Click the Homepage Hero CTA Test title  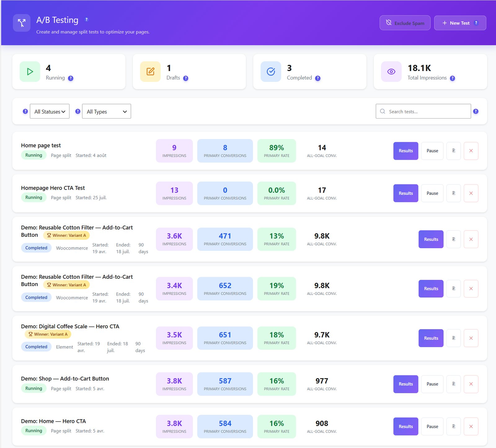53,188
